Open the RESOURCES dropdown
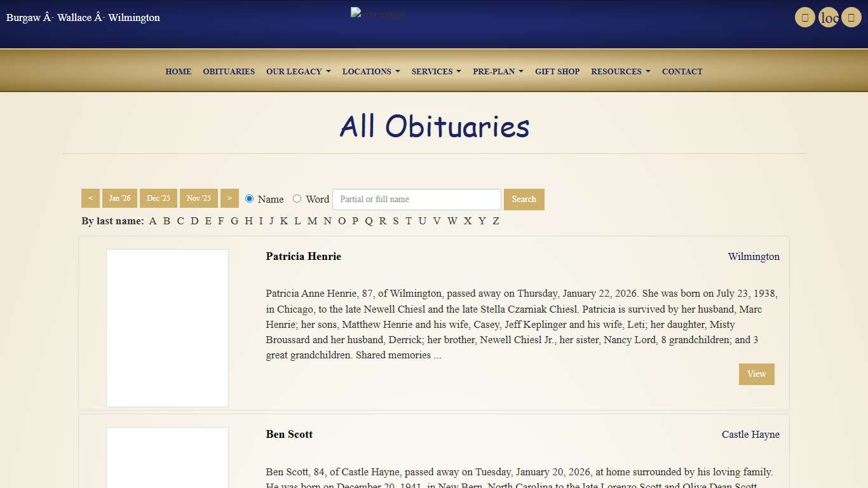Viewport: 868px width, 488px height. (x=620, y=71)
